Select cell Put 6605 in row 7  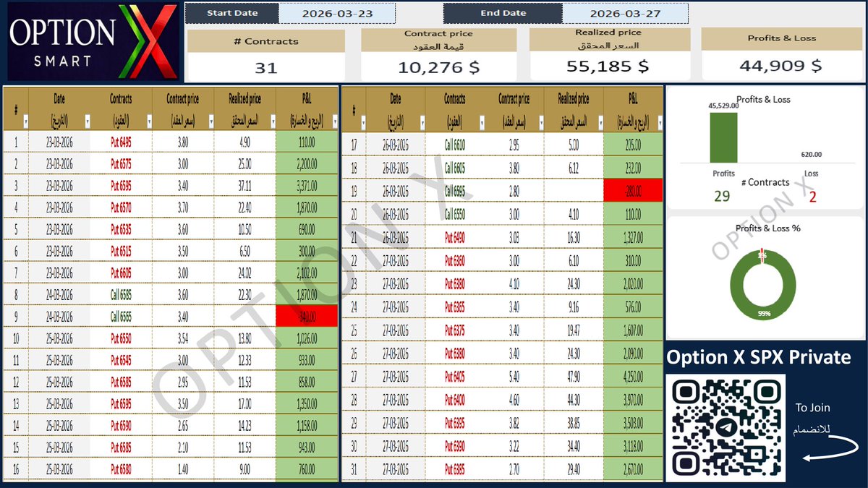[121, 272]
